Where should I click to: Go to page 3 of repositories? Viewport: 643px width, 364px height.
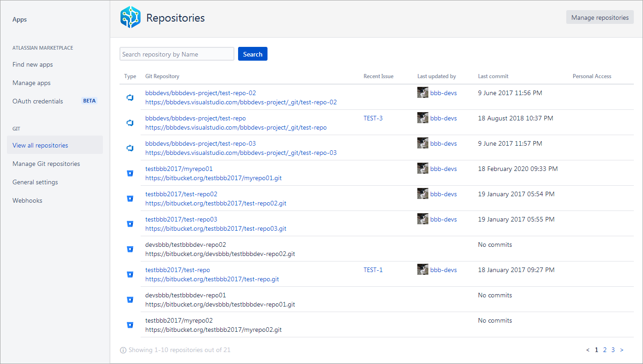point(613,350)
